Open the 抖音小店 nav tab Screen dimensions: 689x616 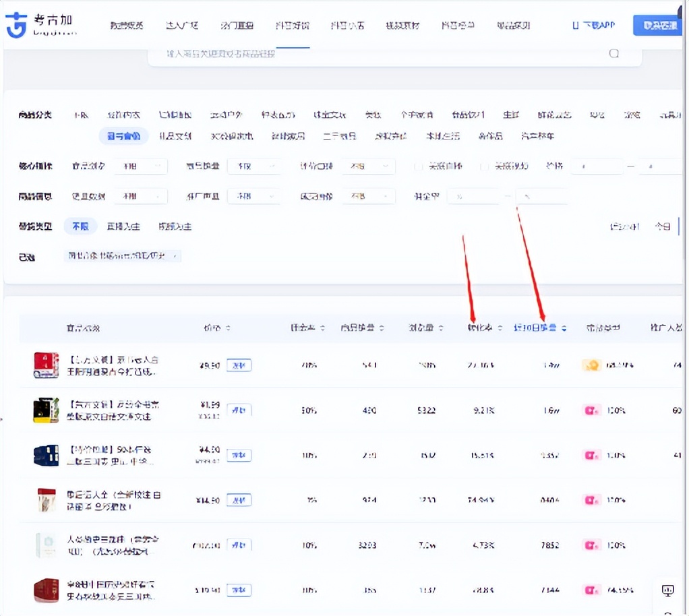[347, 26]
